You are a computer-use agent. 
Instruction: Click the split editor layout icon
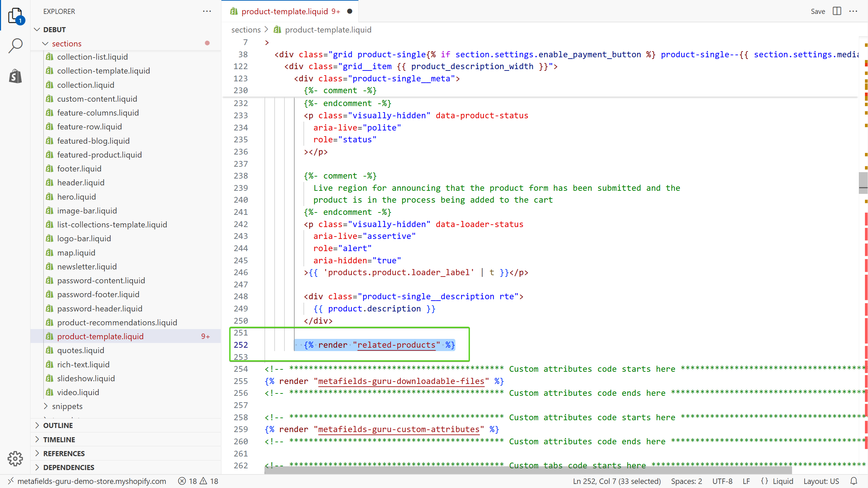(837, 11)
